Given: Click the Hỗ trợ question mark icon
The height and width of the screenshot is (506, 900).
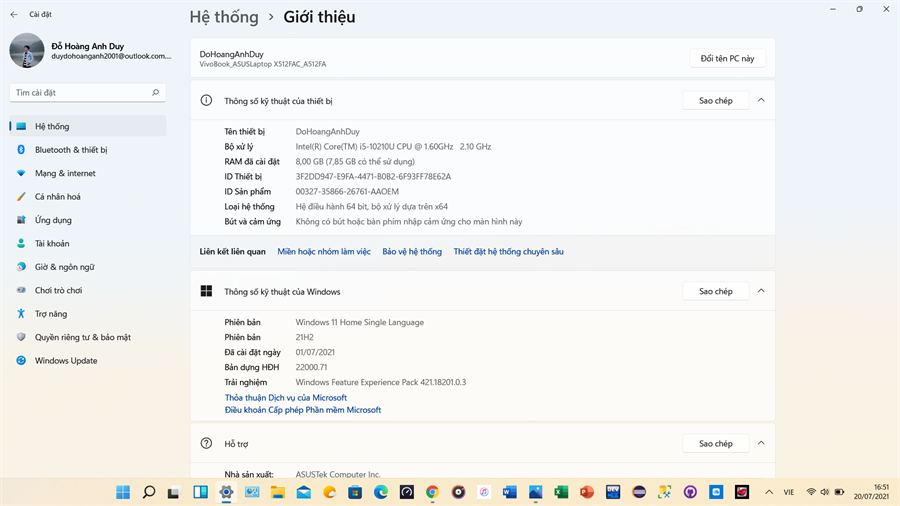Looking at the screenshot, I should (x=206, y=443).
